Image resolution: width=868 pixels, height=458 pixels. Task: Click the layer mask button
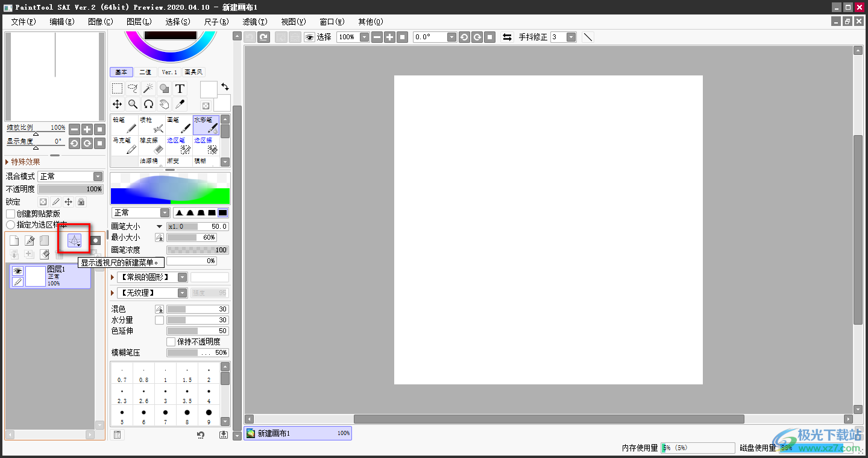point(95,241)
